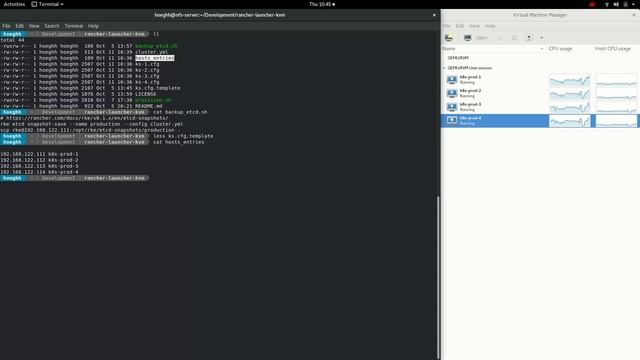Click the power status tray icon
This screenshot has height=360, width=640.
point(625,4)
